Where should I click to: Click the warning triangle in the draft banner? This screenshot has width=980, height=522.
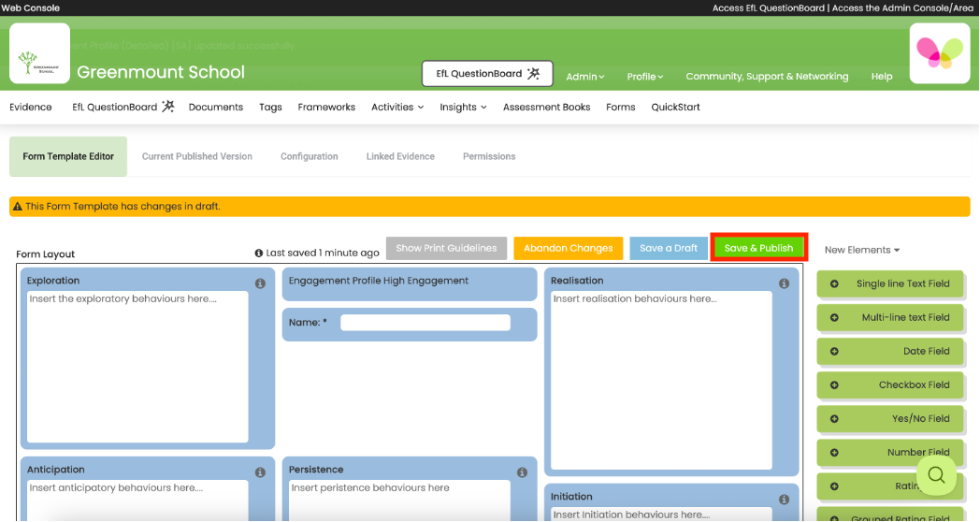(x=18, y=207)
